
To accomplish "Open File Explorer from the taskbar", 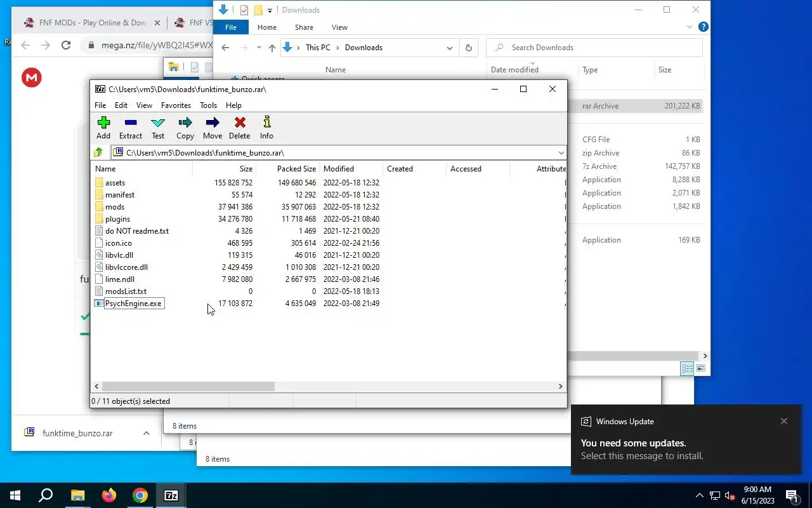I will coord(77,495).
